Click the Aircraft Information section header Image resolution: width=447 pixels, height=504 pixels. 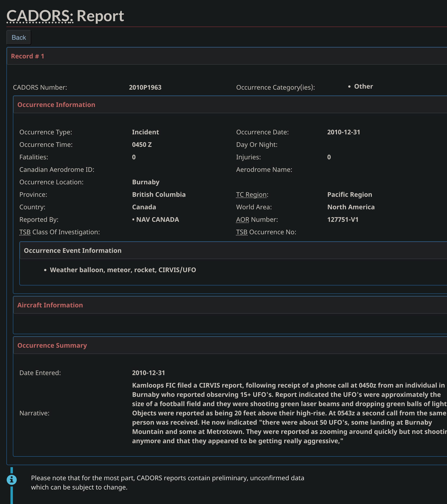50,305
